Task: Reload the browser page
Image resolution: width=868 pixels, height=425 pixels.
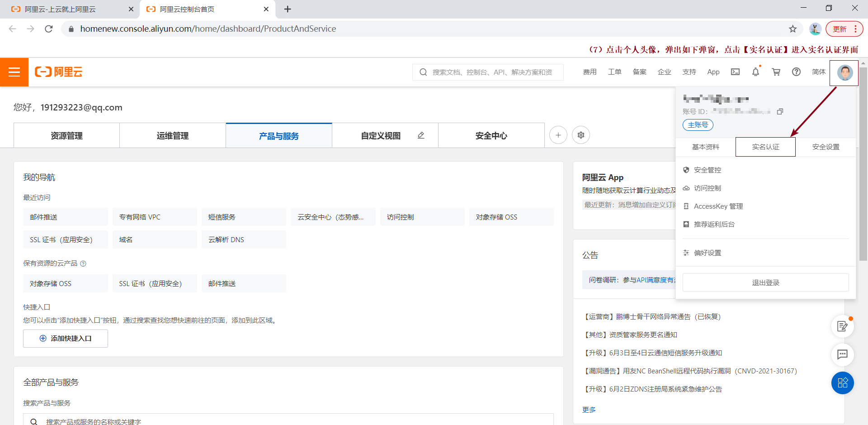Action: 49,29
